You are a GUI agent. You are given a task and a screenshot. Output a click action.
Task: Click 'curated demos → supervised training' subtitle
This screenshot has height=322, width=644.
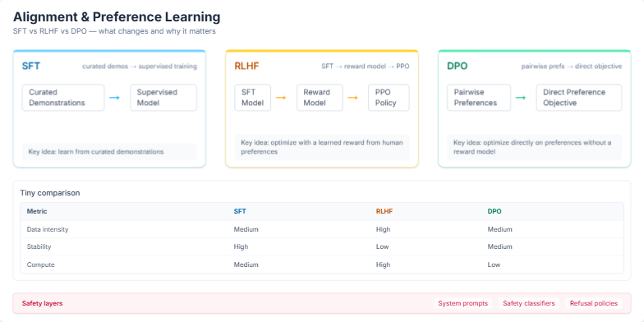pos(140,67)
